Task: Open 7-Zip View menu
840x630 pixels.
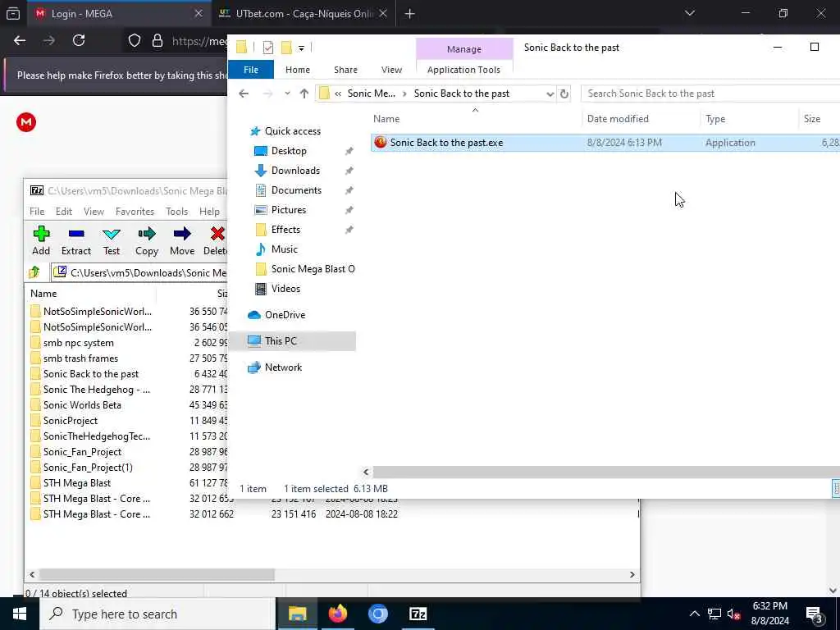Action: [94, 212]
